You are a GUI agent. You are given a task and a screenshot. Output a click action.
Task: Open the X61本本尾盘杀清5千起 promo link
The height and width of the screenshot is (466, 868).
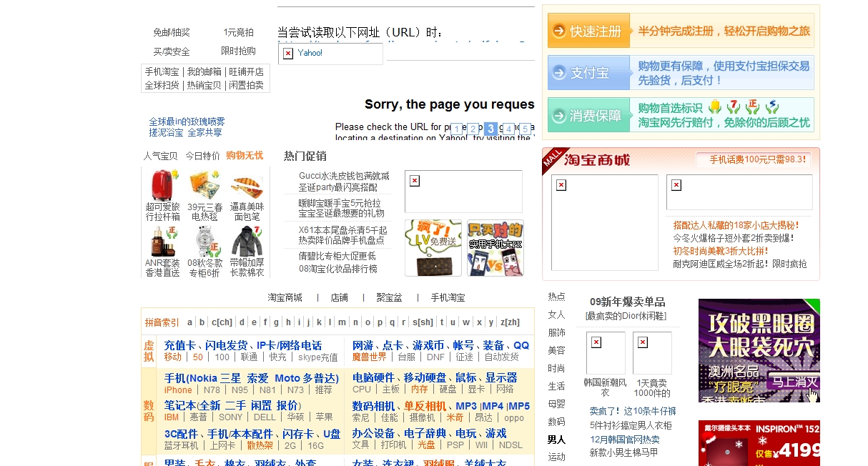pyautogui.click(x=343, y=230)
